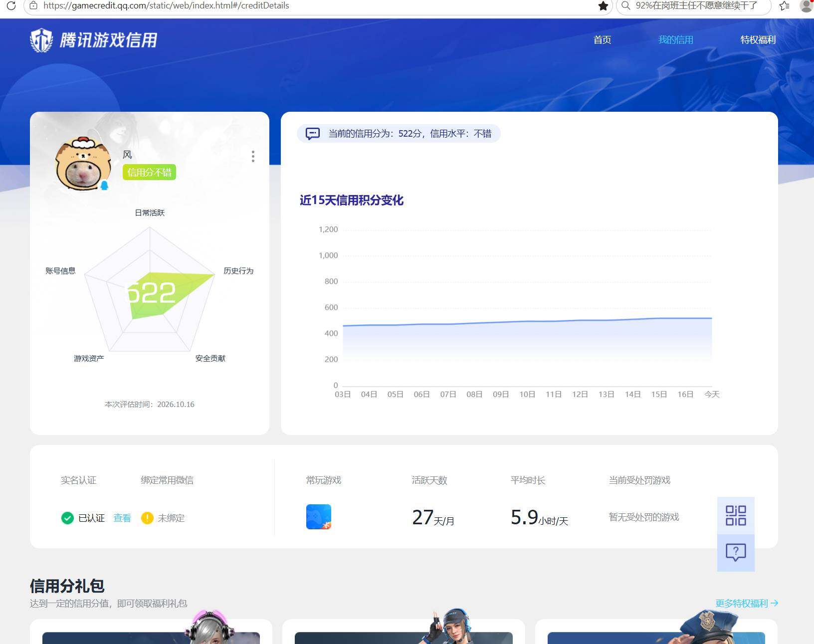
Task: Click the 安全贡献 radar label
Action: 210,359
